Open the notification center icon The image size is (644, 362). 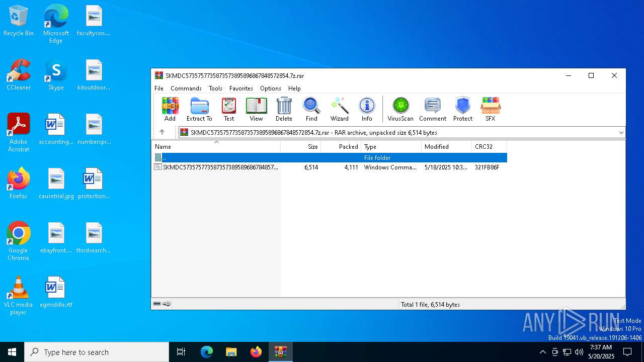tap(627, 352)
